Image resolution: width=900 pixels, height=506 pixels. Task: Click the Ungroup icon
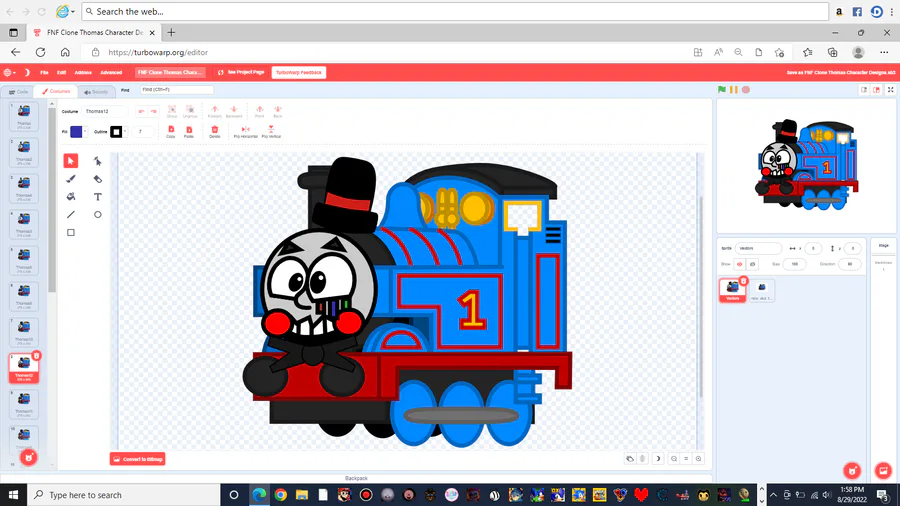[x=190, y=111]
